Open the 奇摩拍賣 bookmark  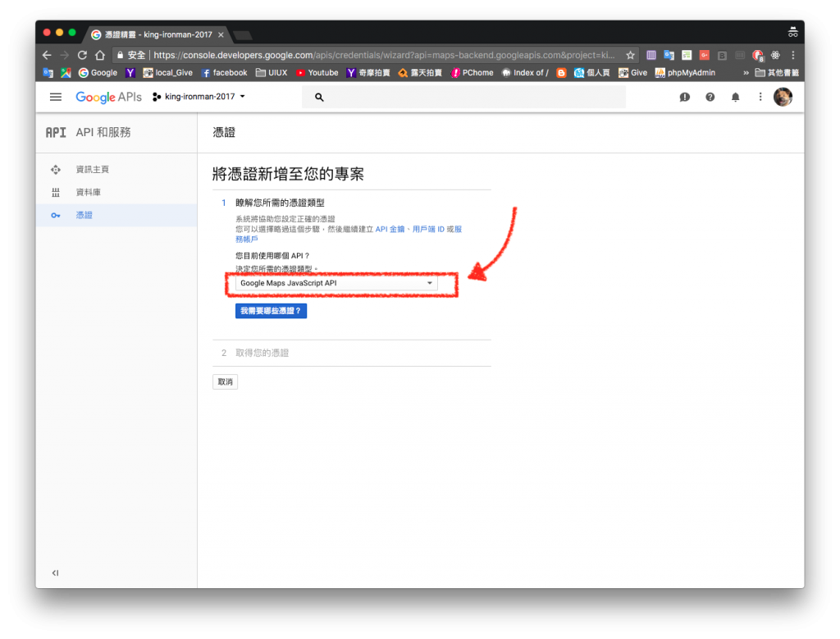tap(368, 73)
